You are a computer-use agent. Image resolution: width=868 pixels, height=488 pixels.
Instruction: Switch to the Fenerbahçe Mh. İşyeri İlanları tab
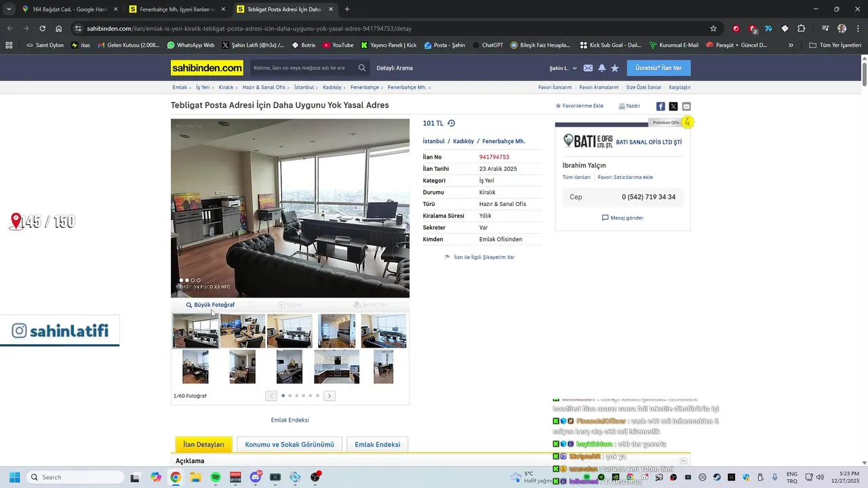click(176, 9)
